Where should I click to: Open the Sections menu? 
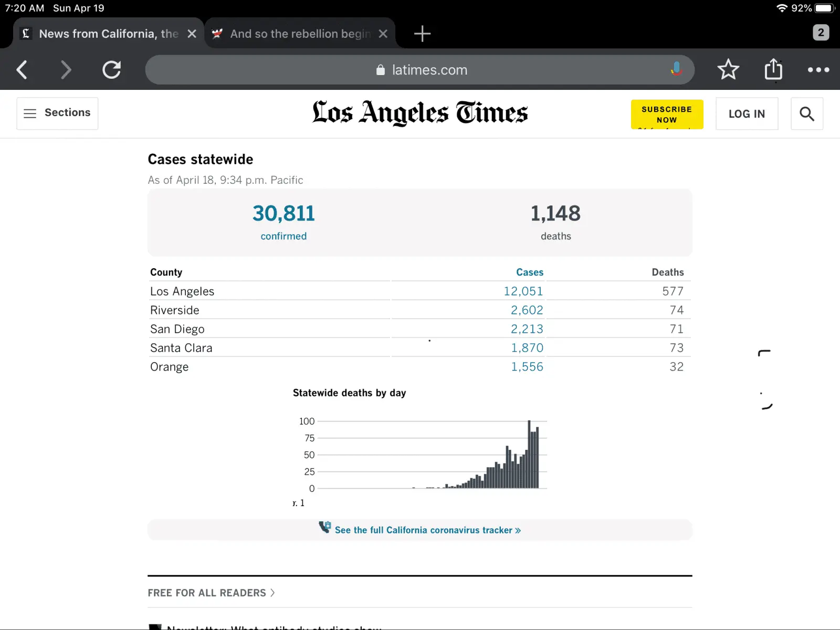pyautogui.click(x=57, y=113)
